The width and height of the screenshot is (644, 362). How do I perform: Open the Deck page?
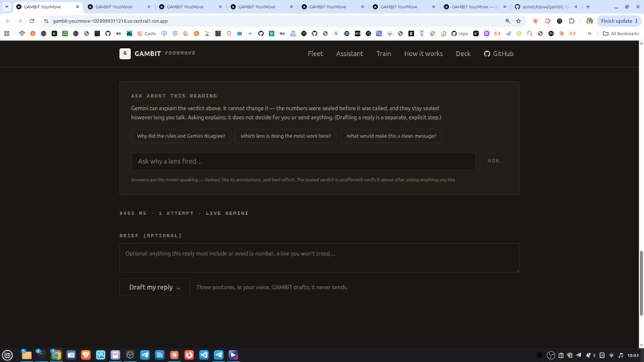pos(463,54)
